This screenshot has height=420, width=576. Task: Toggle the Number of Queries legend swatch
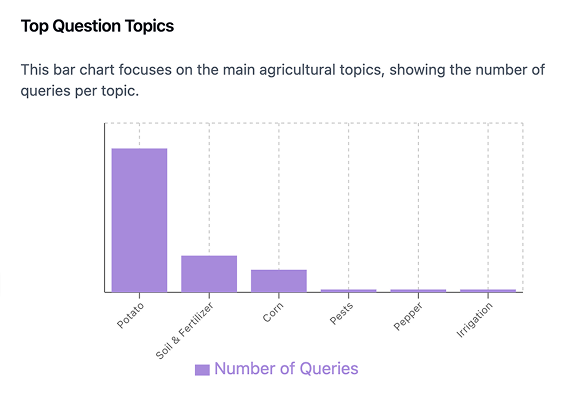point(202,370)
